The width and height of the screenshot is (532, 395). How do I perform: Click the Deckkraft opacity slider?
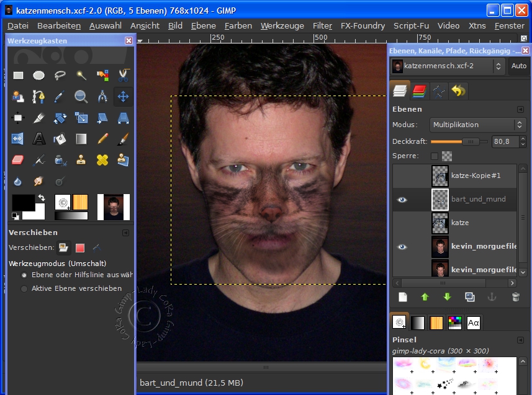click(x=459, y=142)
